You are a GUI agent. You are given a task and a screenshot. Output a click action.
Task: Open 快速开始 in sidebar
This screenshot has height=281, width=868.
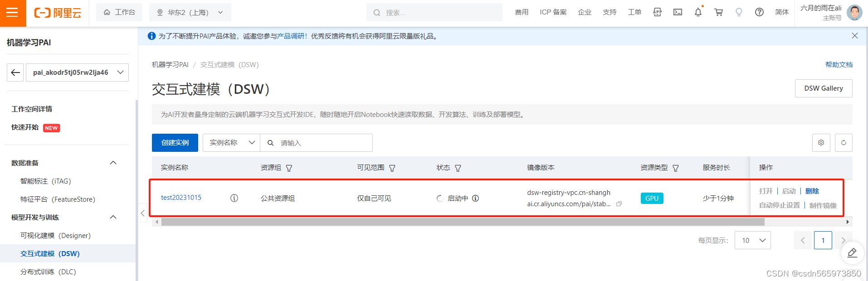(25, 127)
